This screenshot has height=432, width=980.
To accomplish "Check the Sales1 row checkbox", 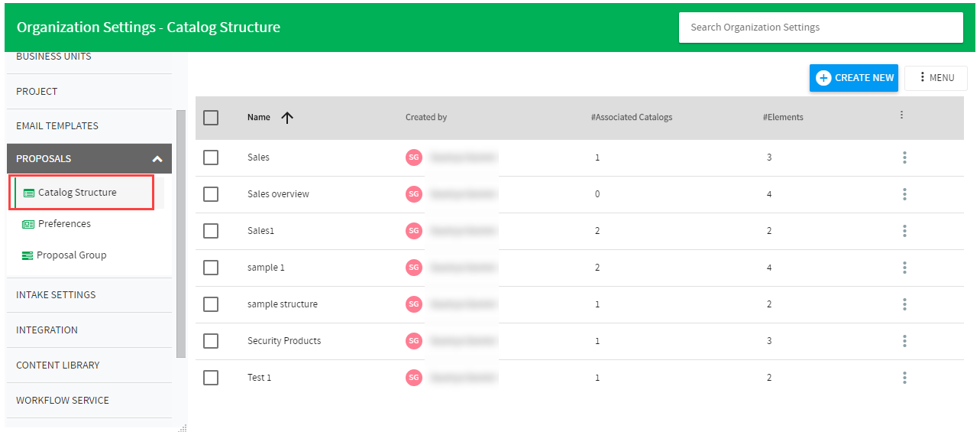I will tap(211, 231).
